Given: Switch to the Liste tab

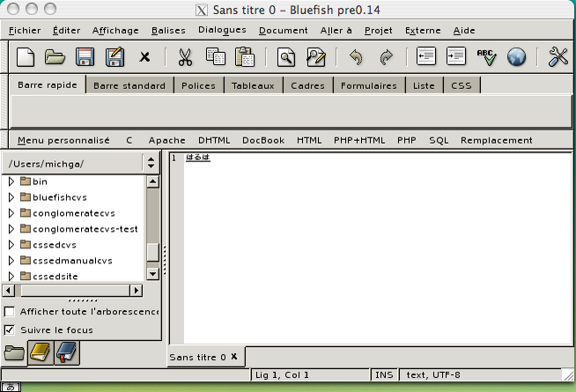Looking at the screenshot, I should point(424,85).
